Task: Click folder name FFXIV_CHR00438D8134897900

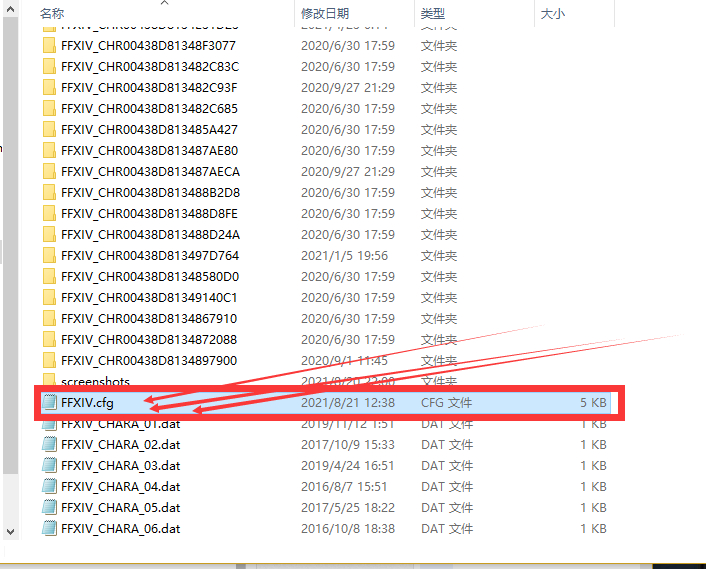Action: pyautogui.click(x=149, y=361)
